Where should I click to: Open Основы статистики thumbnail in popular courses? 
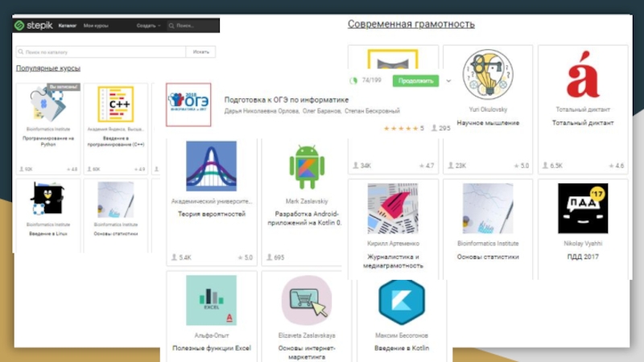click(116, 200)
